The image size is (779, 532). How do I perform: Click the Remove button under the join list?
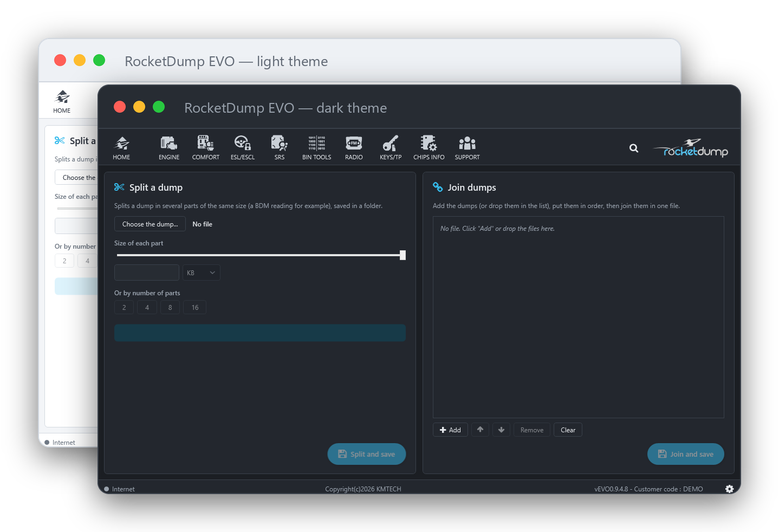532,430
